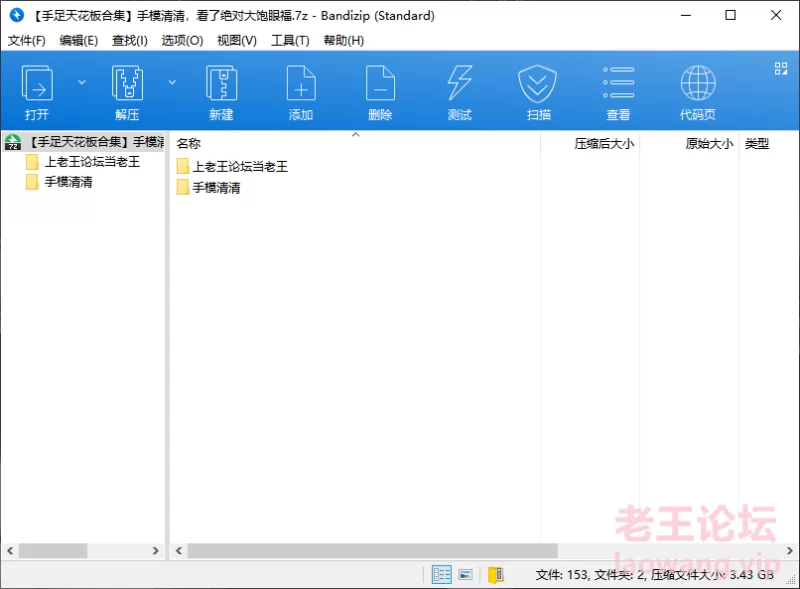Screen dimensions: 800x589
Task: Open the 文件(F) menu
Action: pyautogui.click(x=27, y=40)
